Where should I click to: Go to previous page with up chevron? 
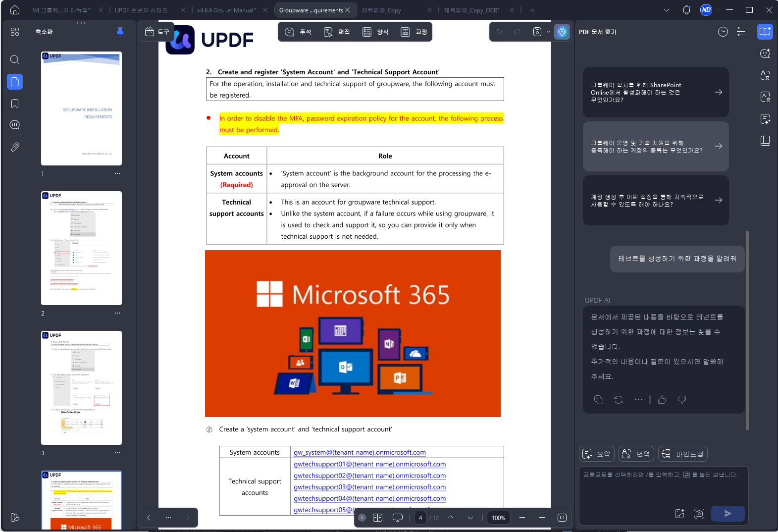451,518
